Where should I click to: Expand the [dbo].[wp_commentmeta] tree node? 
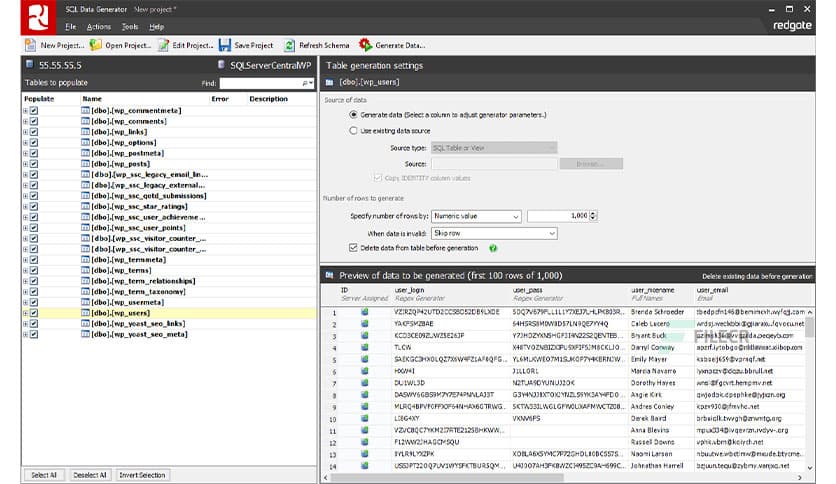(25, 110)
